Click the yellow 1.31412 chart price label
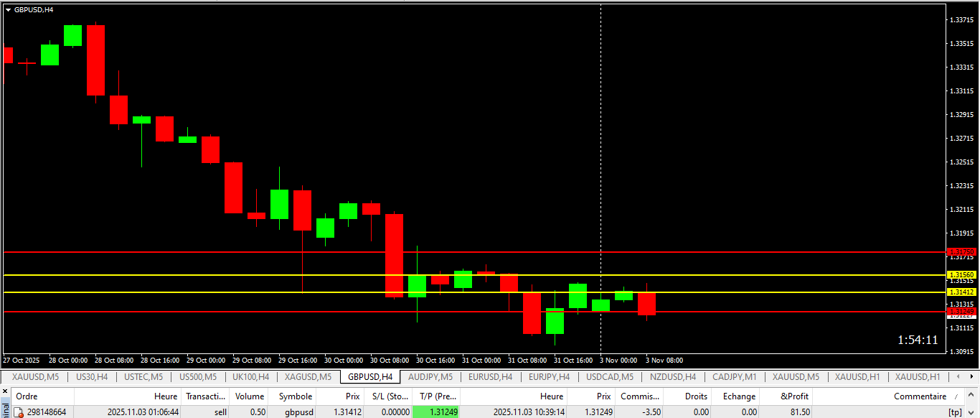Image resolution: width=980 pixels, height=418 pixels. [x=961, y=292]
